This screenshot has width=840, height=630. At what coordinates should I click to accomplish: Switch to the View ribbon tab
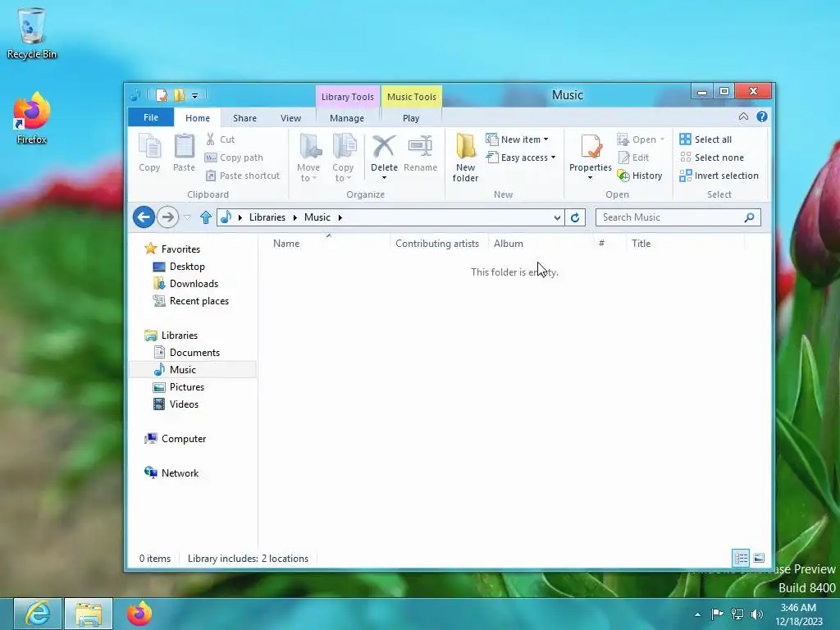(291, 118)
